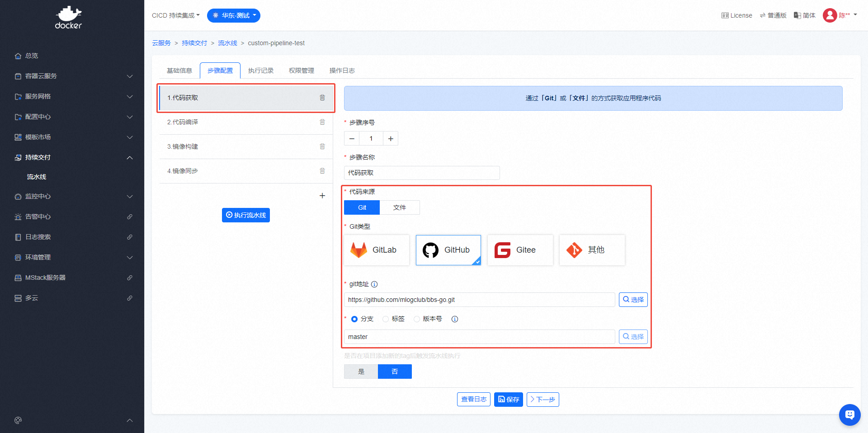Open the 华东-测试 environment dropdown
The width and height of the screenshot is (868, 433).
coord(234,15)
